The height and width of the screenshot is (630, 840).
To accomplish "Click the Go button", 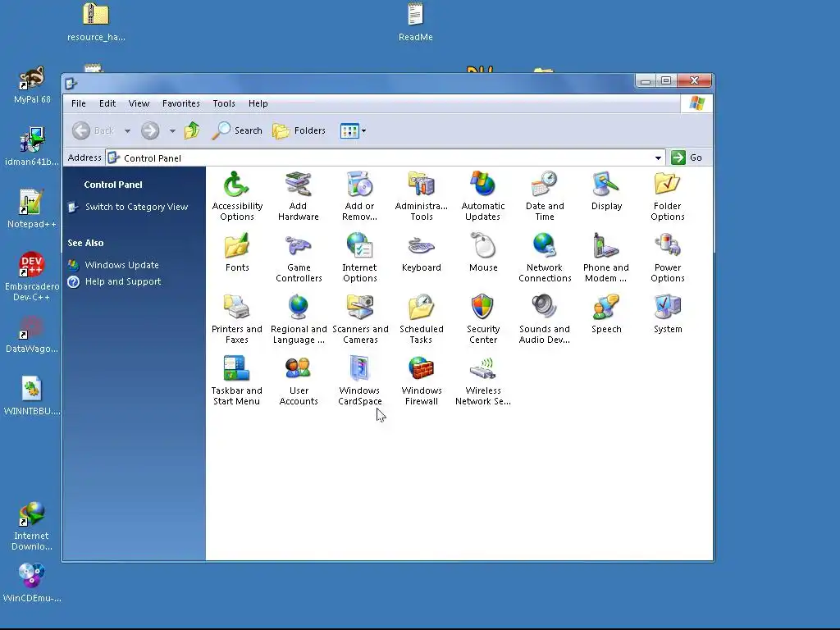I will click(687, 157).
